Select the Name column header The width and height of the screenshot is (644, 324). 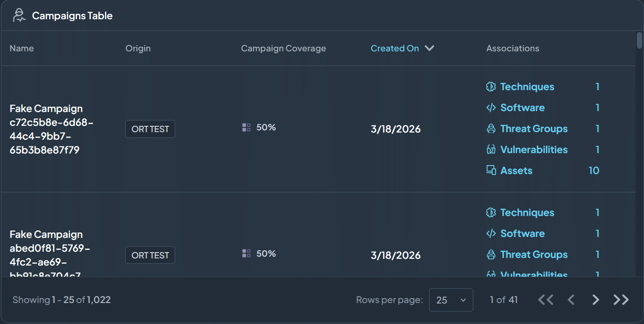coord(21,48)
